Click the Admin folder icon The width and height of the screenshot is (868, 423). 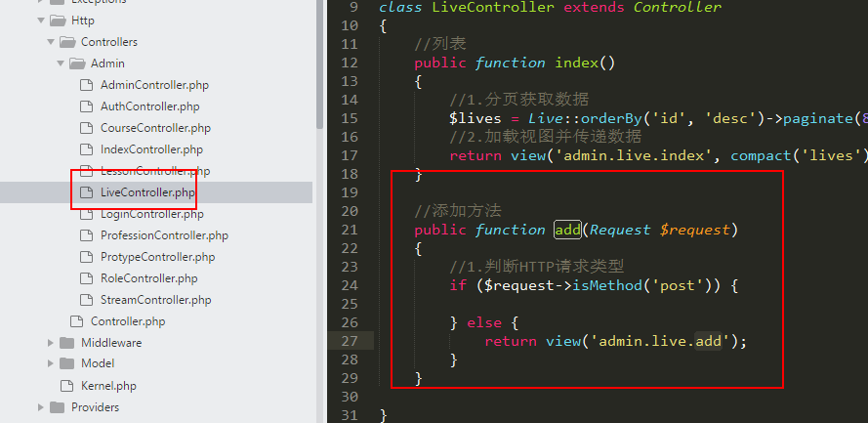(x=76, y=63)
